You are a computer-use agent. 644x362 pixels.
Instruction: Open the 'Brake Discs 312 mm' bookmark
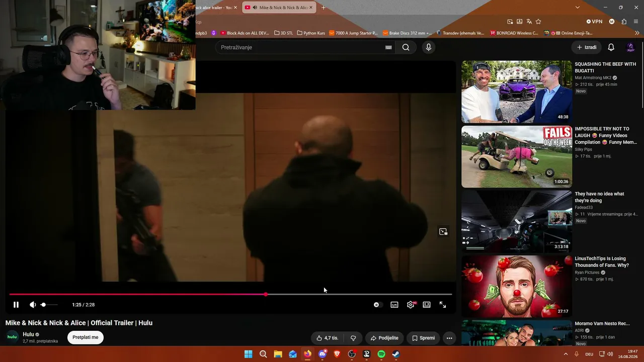click(407, 33)
